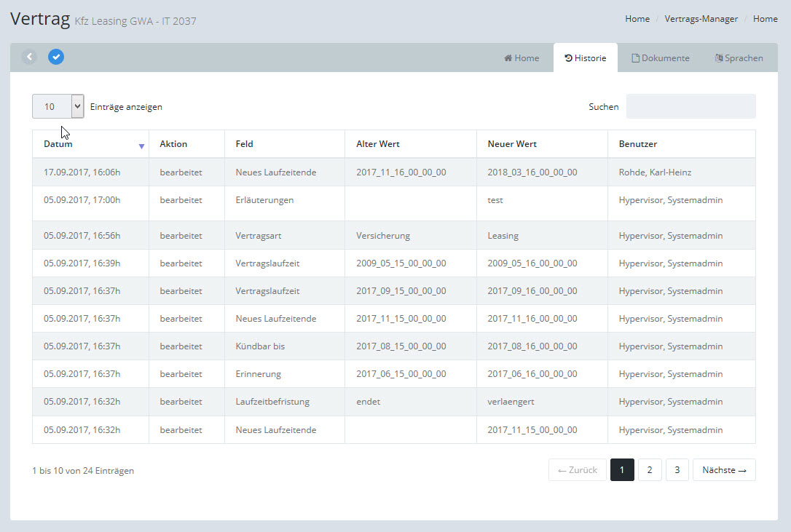
Task: Sort table by Benutzer column header
Action: [x=638, y=144]
